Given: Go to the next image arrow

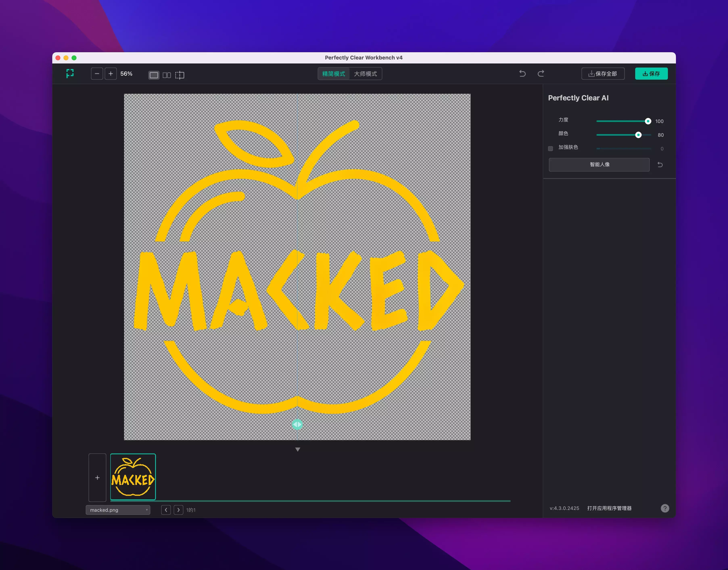Looking at the screenshot, I should 179,510.
